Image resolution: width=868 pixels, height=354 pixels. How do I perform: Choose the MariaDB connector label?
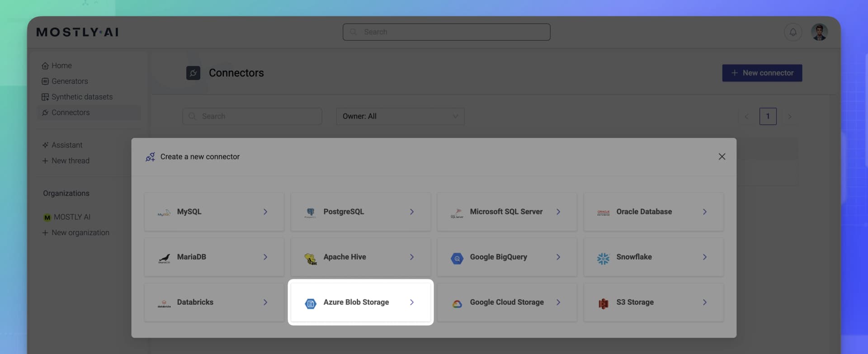(x=192, y=257)
